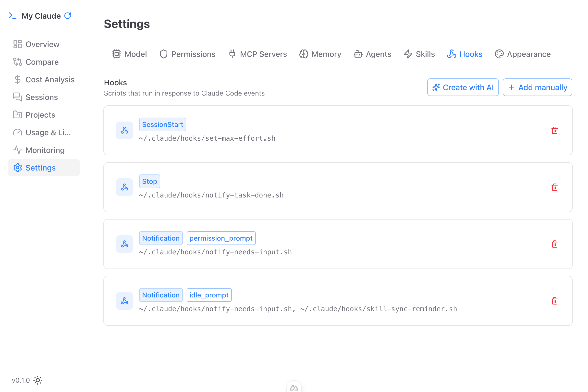The height and width of the screenshot is (392, 588).
Task: Navigate to Sessions
Action: click(44, 97)
